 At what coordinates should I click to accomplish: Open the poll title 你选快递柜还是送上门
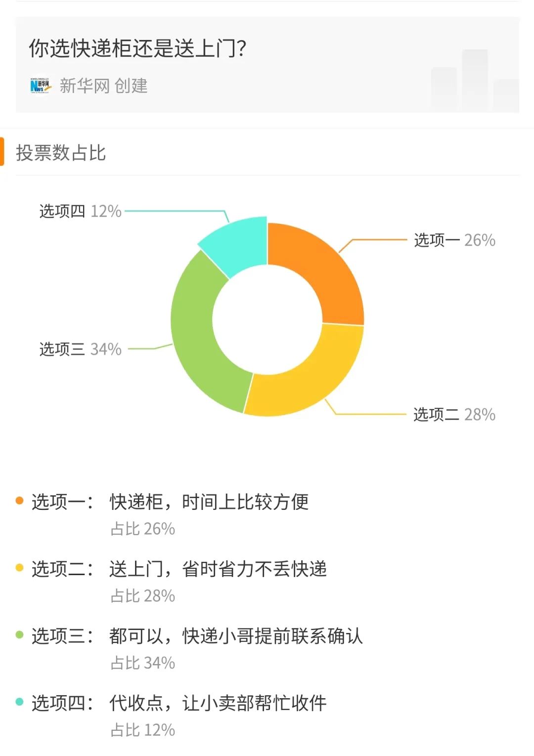click(137, 48)
